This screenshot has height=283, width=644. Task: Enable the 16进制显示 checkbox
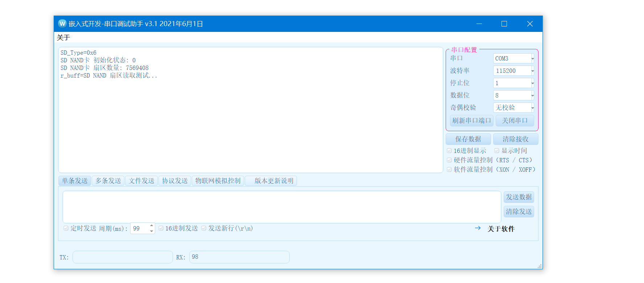[x=449, y=151]
